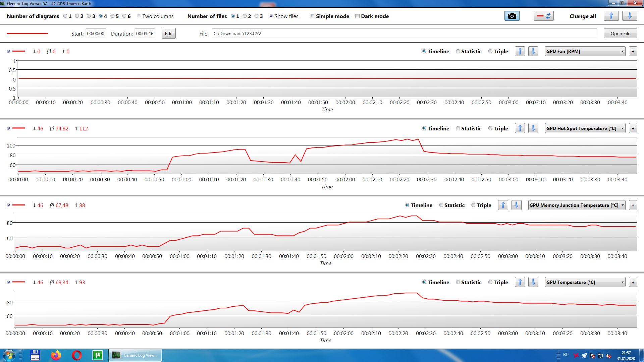Open the GPU Fan [RPM] dropdown
This screenshot has height=362, width=644.
(585, 51)
